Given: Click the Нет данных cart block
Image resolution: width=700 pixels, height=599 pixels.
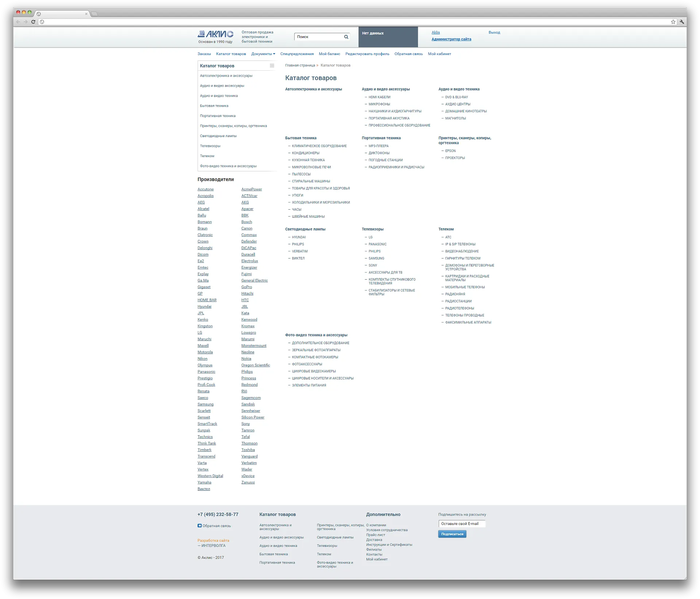Looking at the screenshot, I should pyautogui.click(x=388, y=37).
